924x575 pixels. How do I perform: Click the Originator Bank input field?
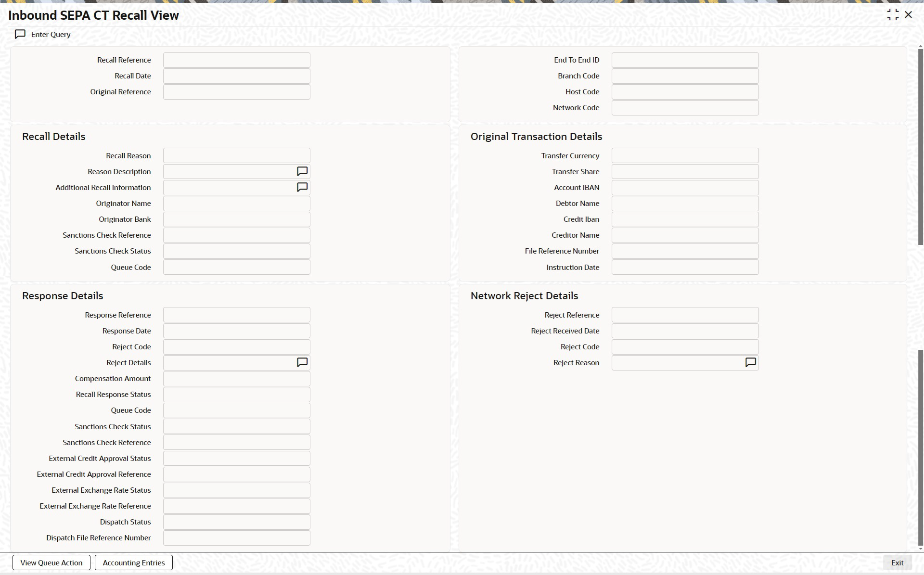pos(236,219)
